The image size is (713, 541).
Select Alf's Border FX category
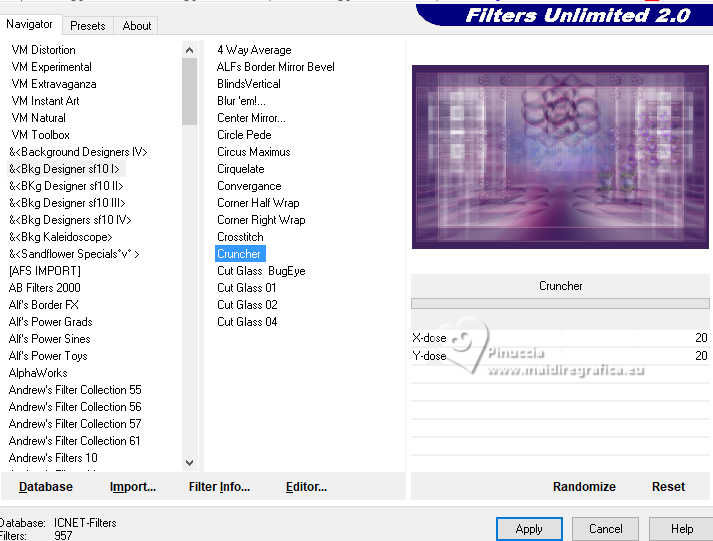[43, 305]
